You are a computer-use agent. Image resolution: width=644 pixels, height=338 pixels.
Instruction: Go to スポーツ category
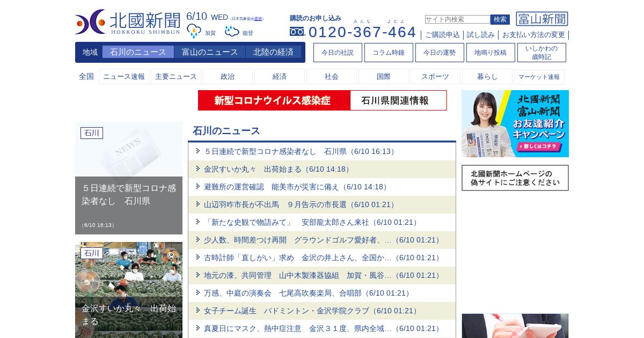(435, 77)
